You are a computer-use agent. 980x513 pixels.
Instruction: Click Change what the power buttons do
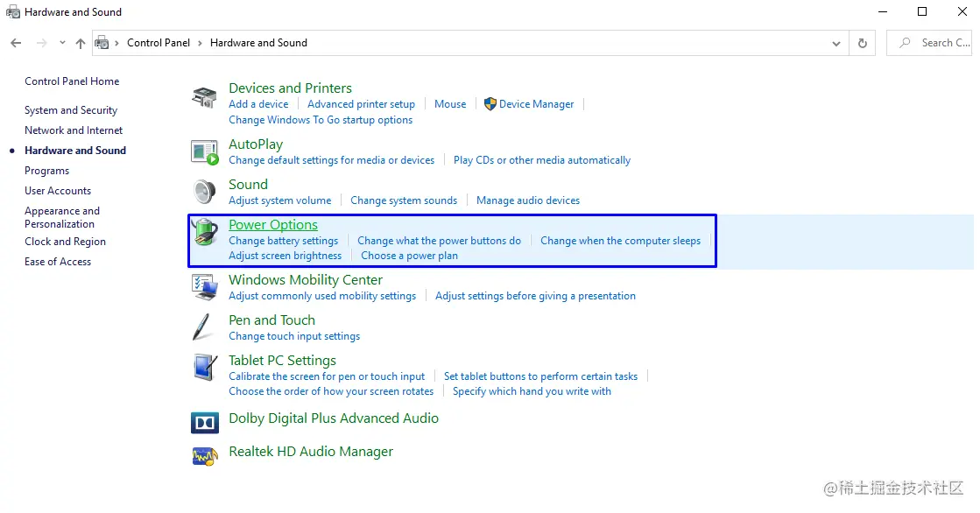(x=439, y=241)
